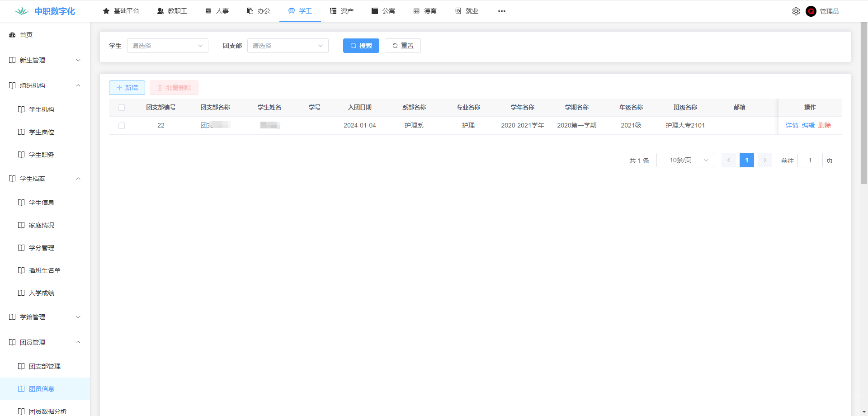Click the 中职数字化 logo icon
This screenshot has width=868, height=416.
coord(21,11)
